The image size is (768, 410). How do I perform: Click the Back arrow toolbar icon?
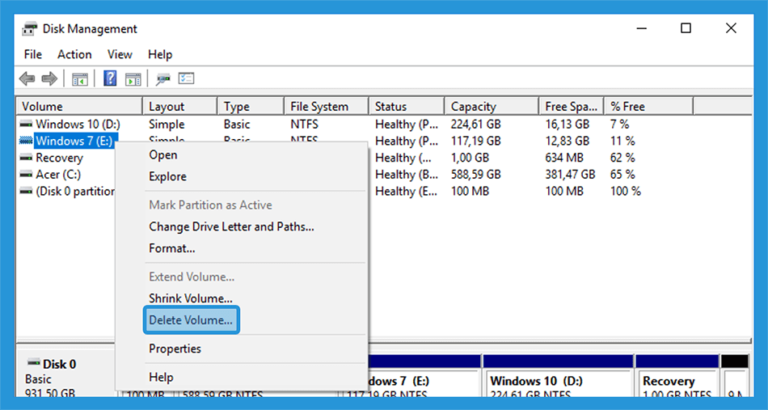[x=27, y=78]
